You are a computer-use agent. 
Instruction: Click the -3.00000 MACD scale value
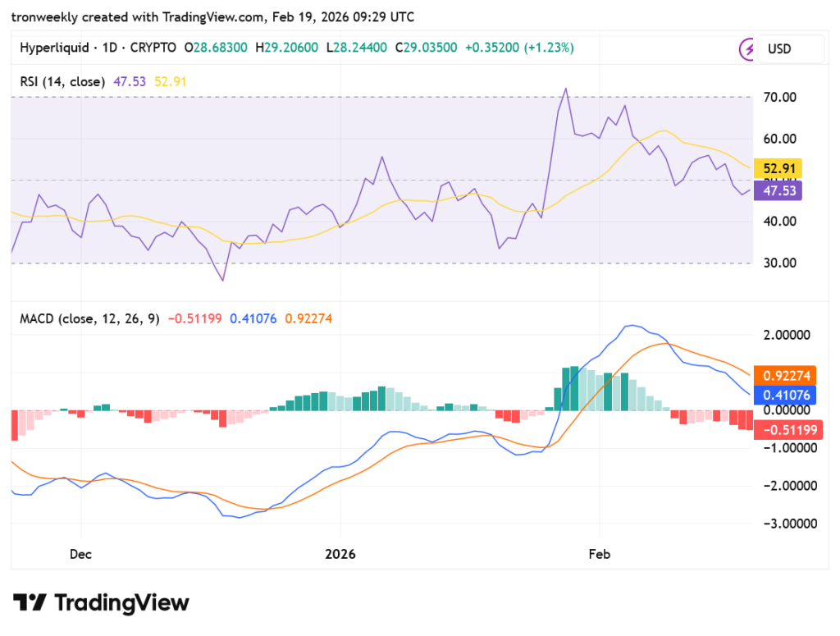(x=790, y=524)
